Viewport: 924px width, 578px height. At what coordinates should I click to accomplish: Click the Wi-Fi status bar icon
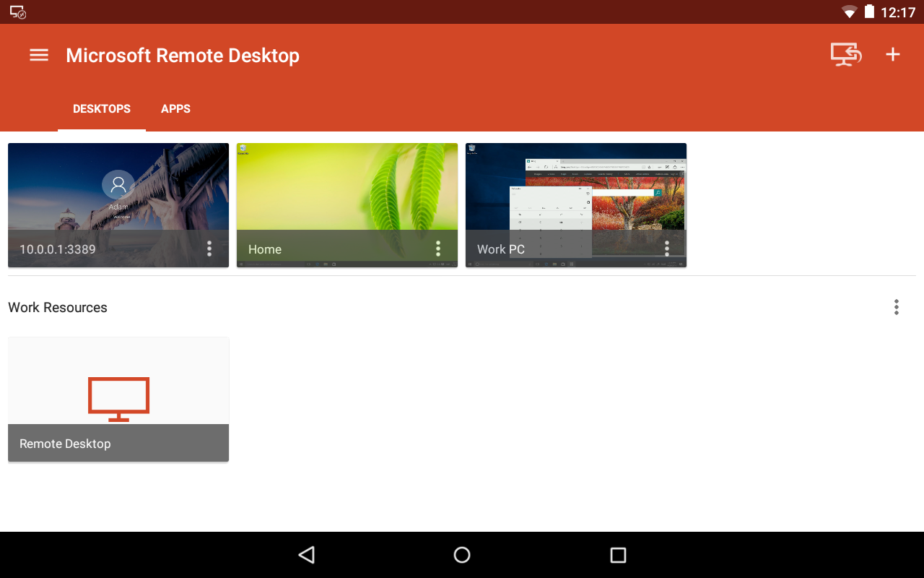[x=848, y=12]
